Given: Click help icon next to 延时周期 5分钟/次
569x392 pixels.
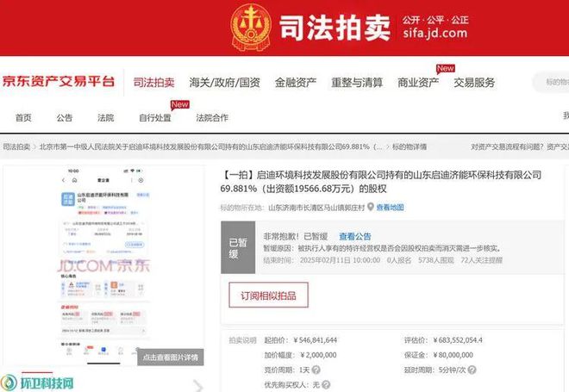Looking at the screenshot, I should [472, 370].
